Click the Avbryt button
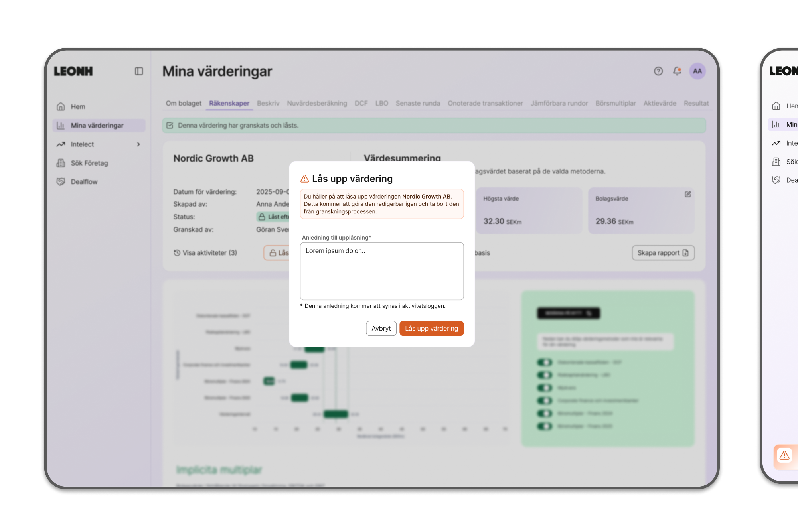This screenshot has width=798, height=532. 381,328
